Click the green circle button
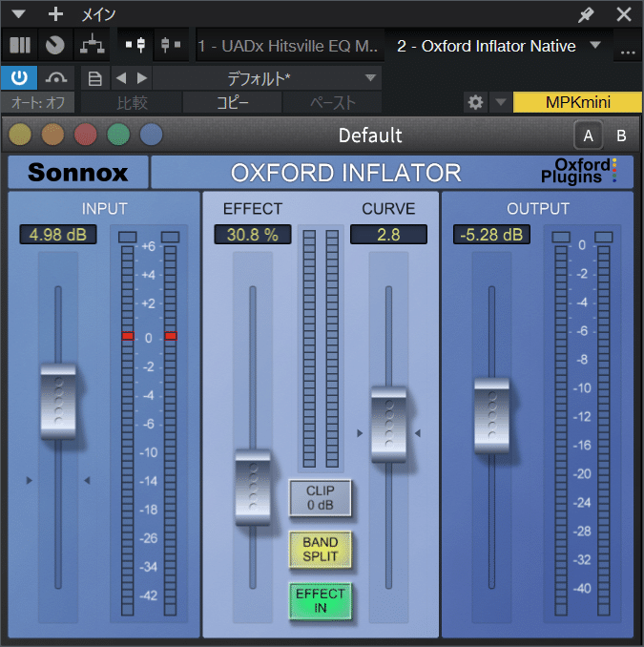Viewport: 644px width, 647px height. 118,135
